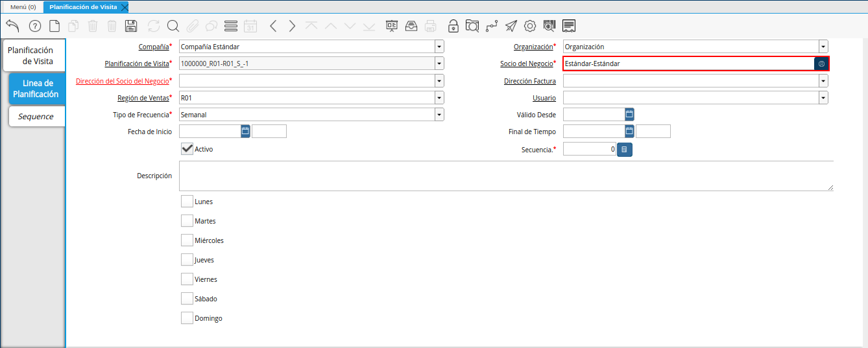Viewport: 868px width, 348px height.
Task: Open the Secuencia calculator button
Action: (624, 149)
